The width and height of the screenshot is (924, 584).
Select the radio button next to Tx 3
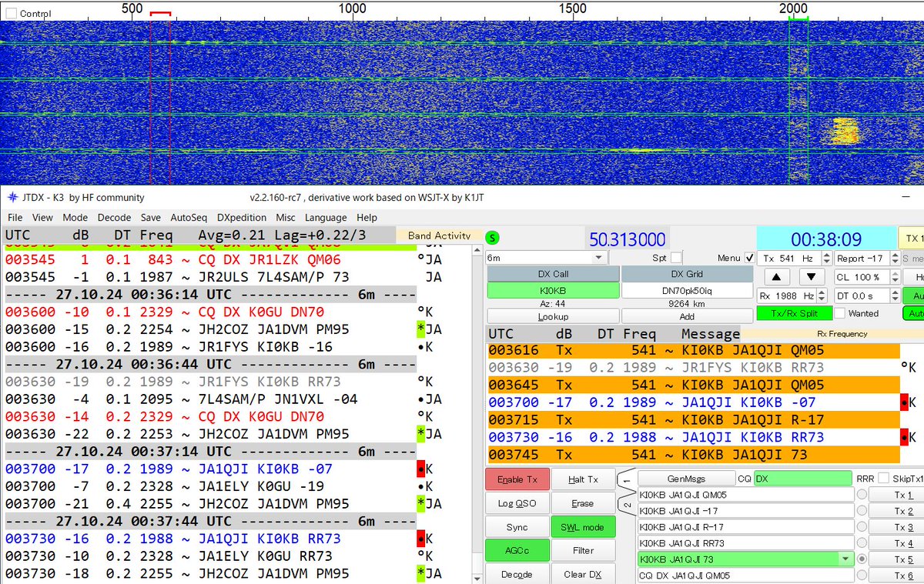point(862,527)
